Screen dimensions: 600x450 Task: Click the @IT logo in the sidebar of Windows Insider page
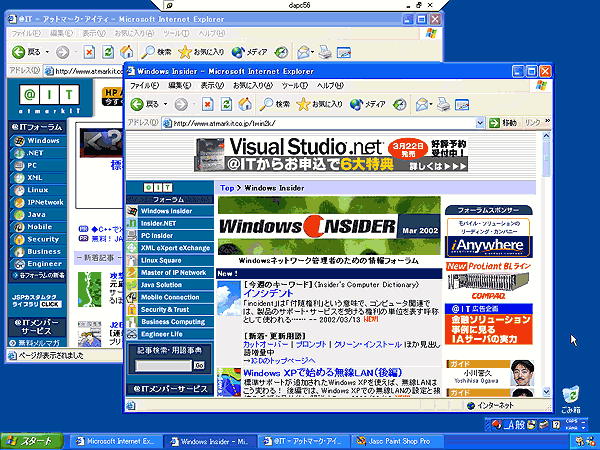pyautogui.click(x=158, y=188)
